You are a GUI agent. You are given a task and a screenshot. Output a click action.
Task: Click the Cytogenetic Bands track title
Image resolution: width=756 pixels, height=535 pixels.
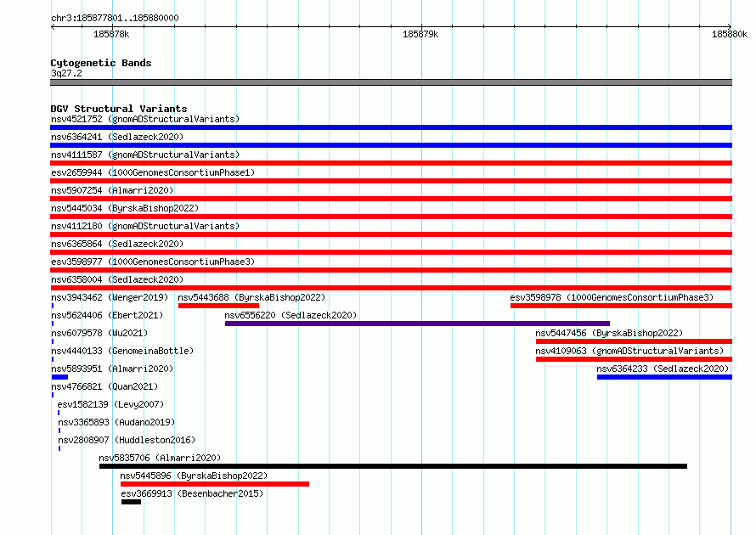click(x=101, y=63)
